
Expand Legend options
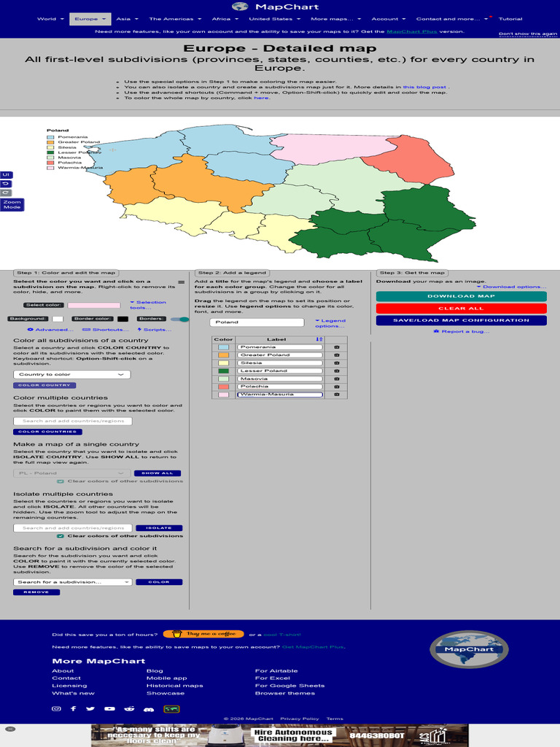[330, 323]
